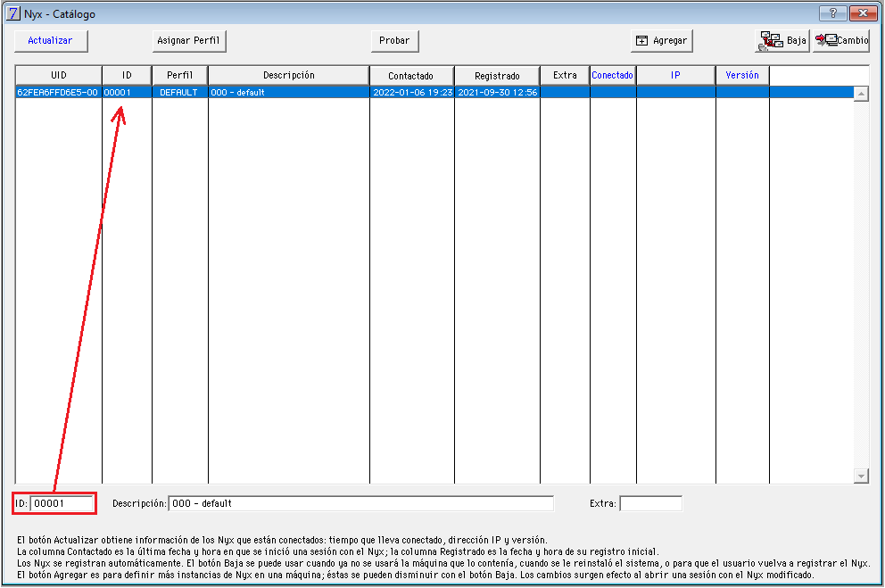885x588 pixels.
Task: Open Asignar Perfil
Action: [188, 41]
